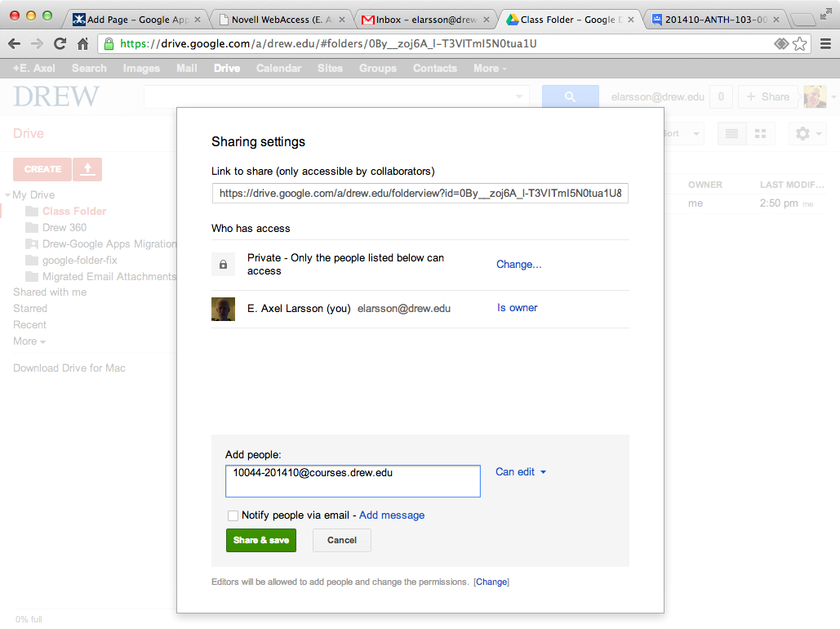This screenshot has height=629, width=840.
Task: Click the Add people input field
Action: pos(353,481)
